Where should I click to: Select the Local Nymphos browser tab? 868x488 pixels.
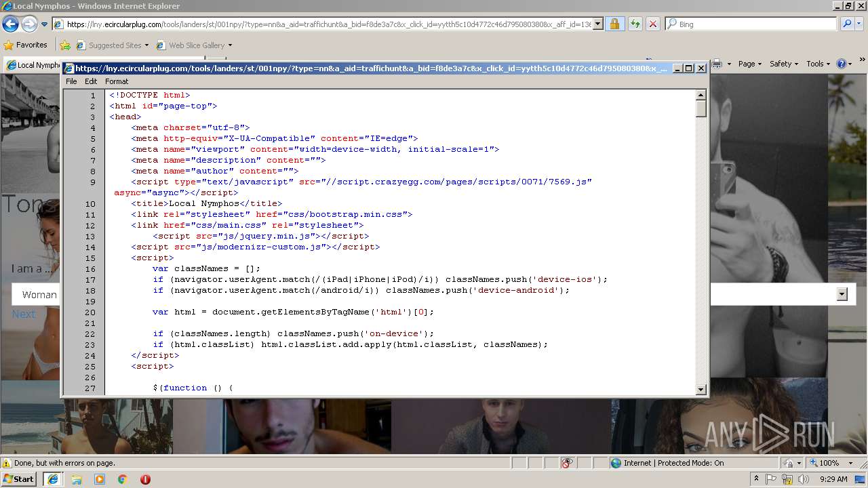pyautogui.click(x=33, y=65)
